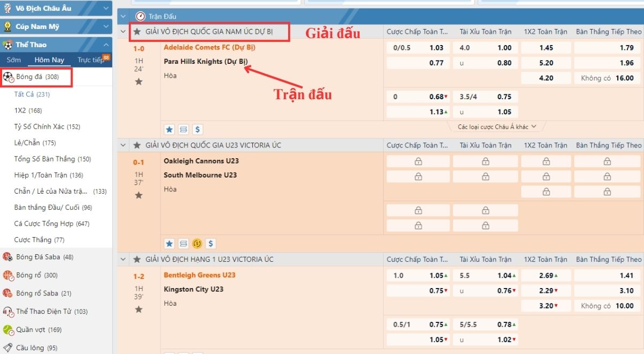Viewport: 644px width, 354px height.
Task: Click the Trận Đấu clock icon
Action: (141, 17)
